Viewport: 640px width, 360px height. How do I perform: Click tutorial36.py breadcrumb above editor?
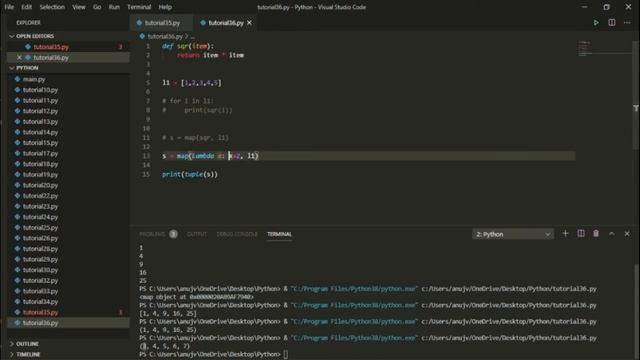[x=165, y=37]
